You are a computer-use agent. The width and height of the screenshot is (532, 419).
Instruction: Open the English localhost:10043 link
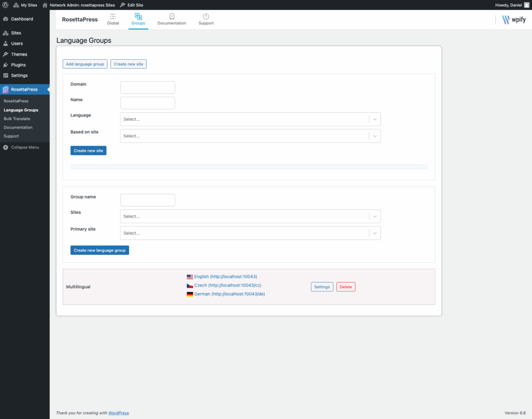tap(225, 277)
